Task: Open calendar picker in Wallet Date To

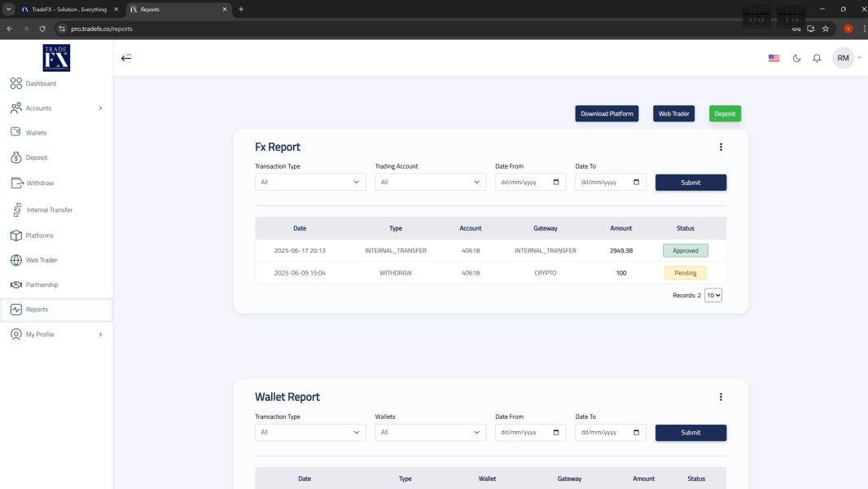Action: tap(636, 433)
